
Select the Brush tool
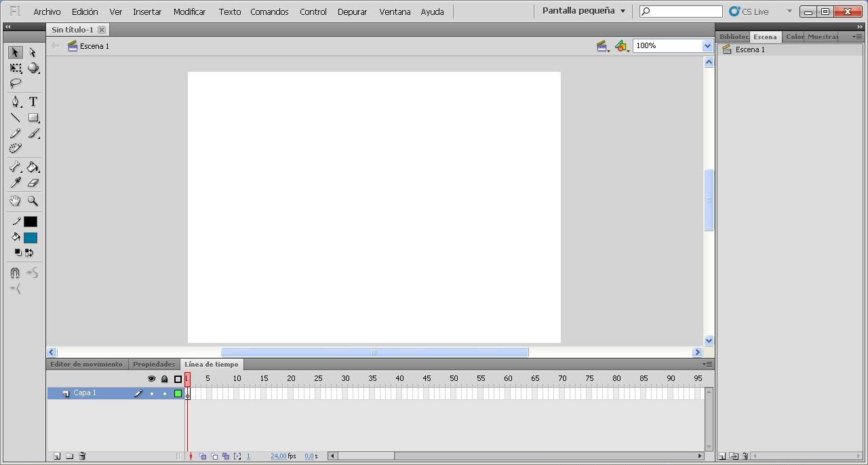33,134
